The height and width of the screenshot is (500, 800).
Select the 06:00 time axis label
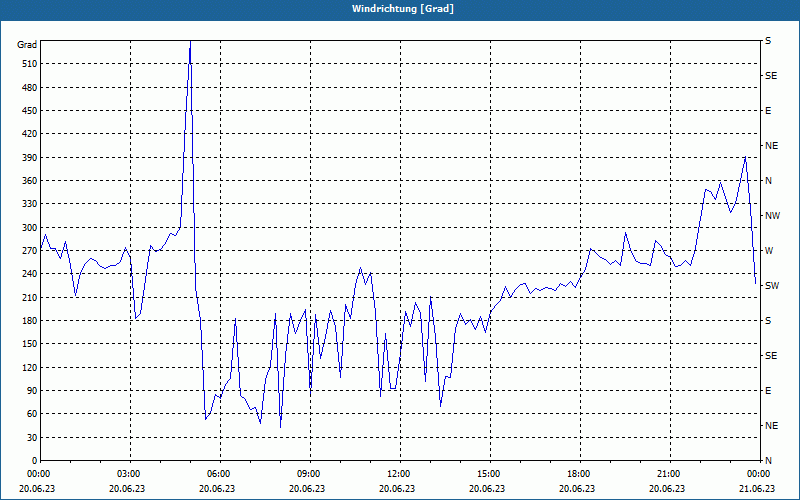pos(220,474)
